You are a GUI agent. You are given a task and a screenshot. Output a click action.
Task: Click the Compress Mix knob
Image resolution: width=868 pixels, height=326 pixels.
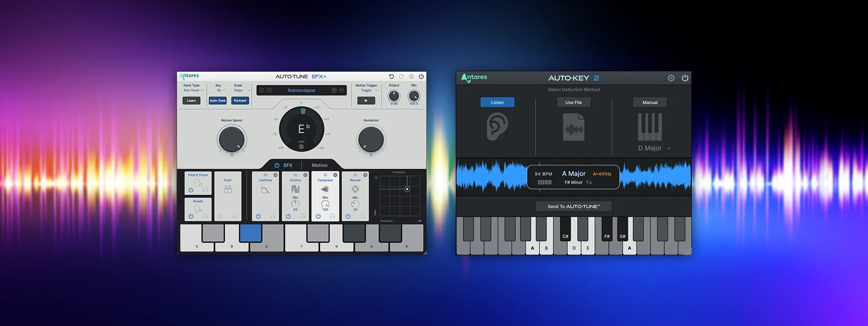[325, 203]
